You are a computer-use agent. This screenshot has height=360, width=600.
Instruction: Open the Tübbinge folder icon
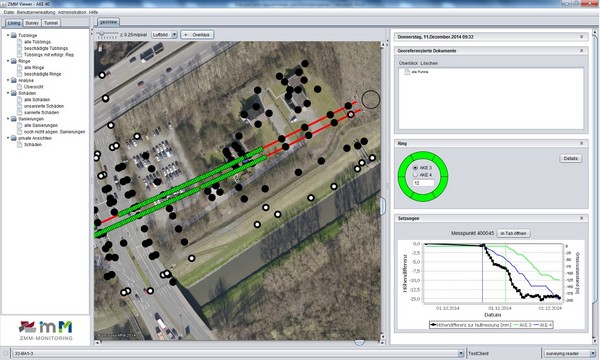click(14, 35)
